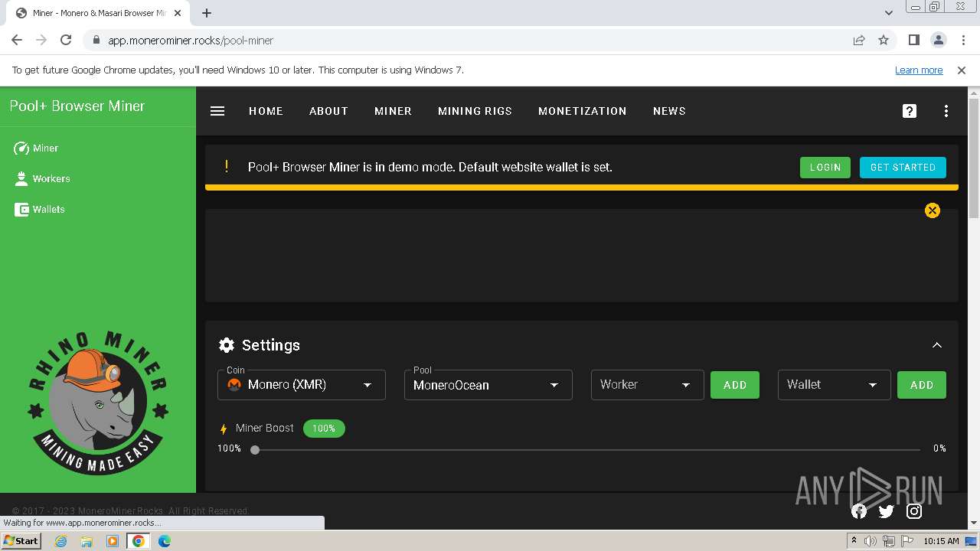This screenshot has height=551, width=980.
Task: Click the Rhino Miner logo
Action: click(x=97, y=403)
